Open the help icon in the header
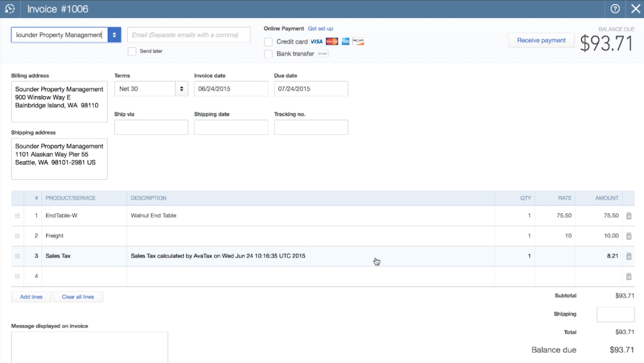This screenshot has width=644, height=363. pyautogui.click(x=615, y=9)
